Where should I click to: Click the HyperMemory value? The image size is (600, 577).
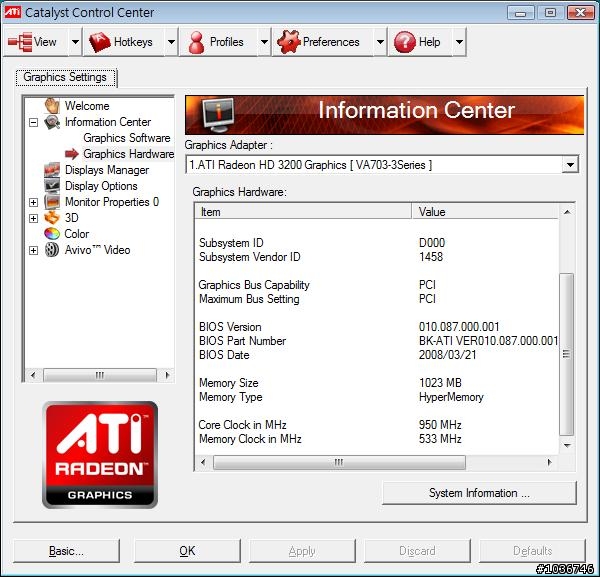pos(451,397)
